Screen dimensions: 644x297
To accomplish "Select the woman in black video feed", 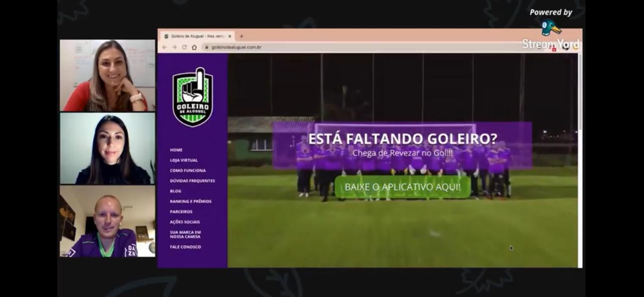I will (108, 149).
